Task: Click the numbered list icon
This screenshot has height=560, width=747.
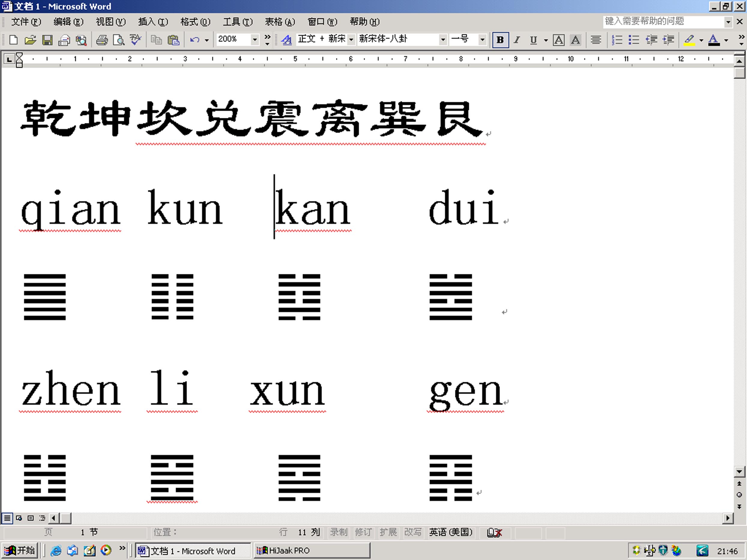Action: [x=617, y=40]
